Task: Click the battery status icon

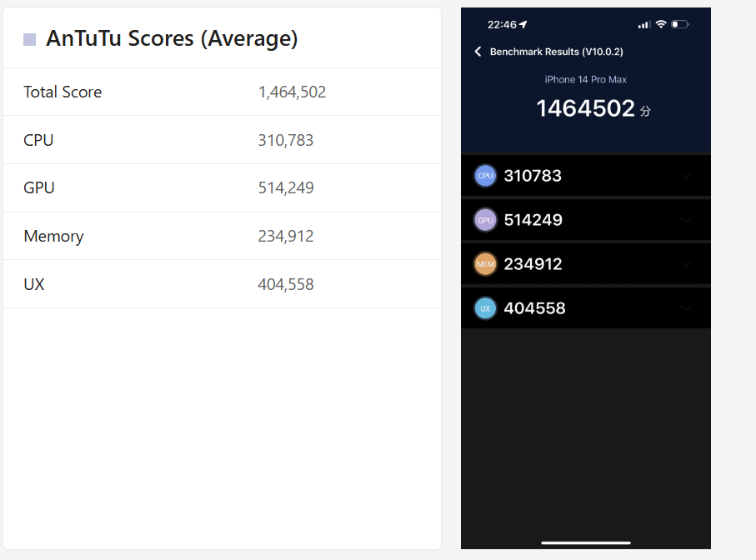Action: click(x=680, y=24)
